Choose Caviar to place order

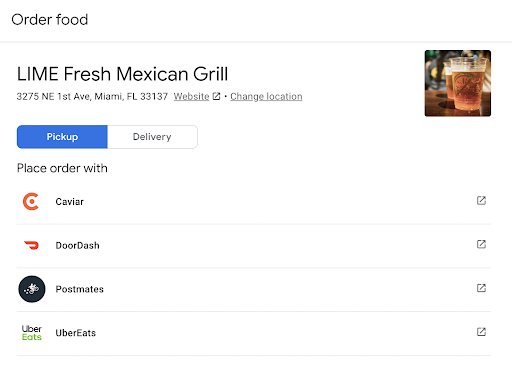point(254,202)
